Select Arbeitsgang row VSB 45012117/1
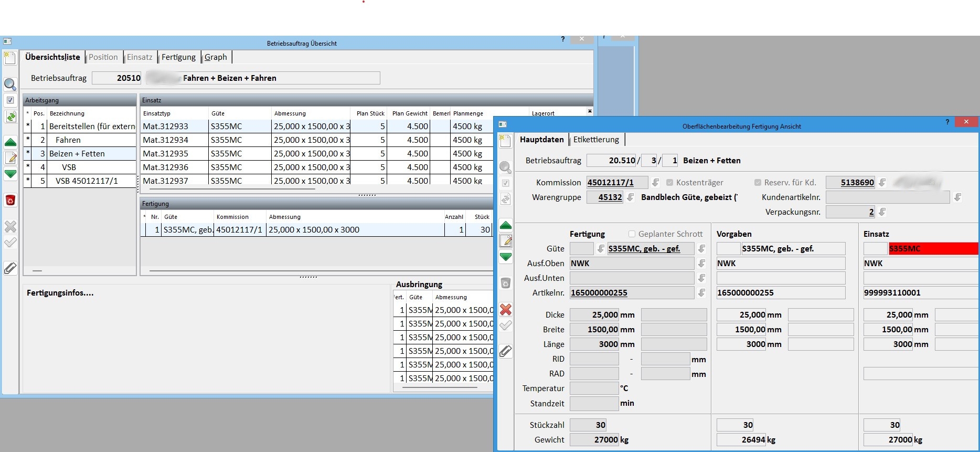 80,181
